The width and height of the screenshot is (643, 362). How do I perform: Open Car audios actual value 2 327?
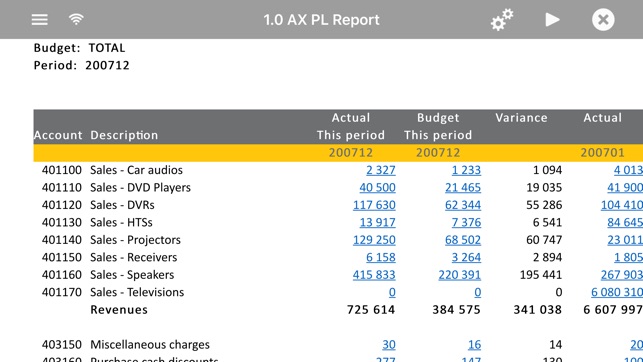381,170
